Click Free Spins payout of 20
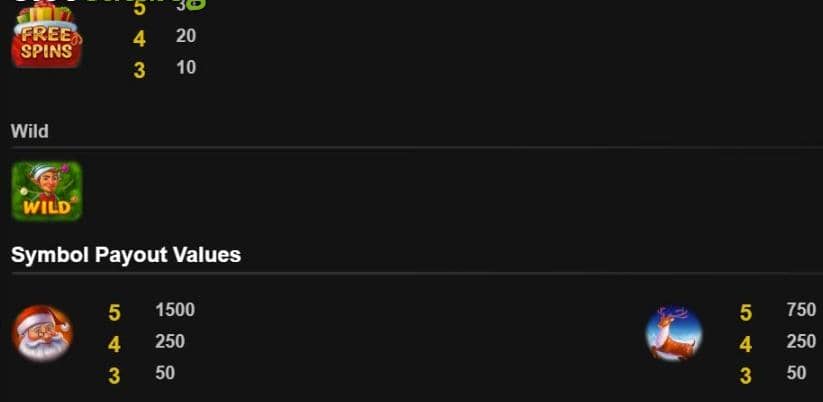The width and height of the screenshot is (823, 402). click(186, 36)
